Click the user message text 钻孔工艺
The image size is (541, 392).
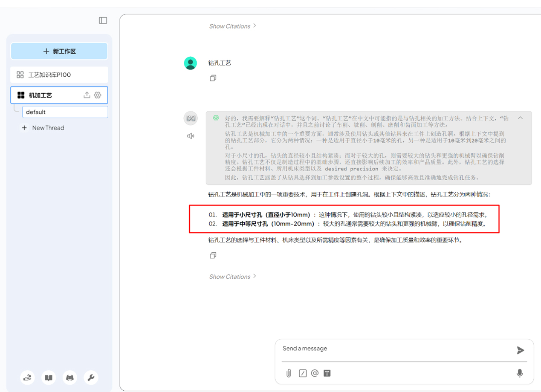220,63
